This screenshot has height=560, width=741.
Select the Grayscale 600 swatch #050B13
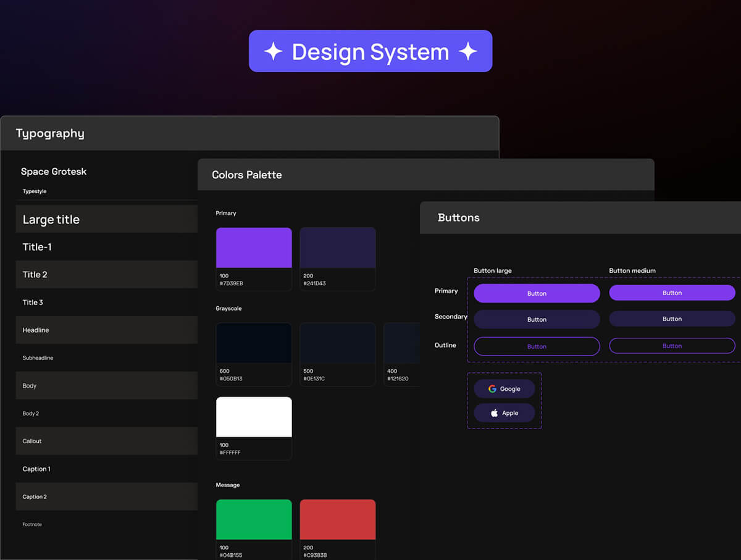point(254,343)
